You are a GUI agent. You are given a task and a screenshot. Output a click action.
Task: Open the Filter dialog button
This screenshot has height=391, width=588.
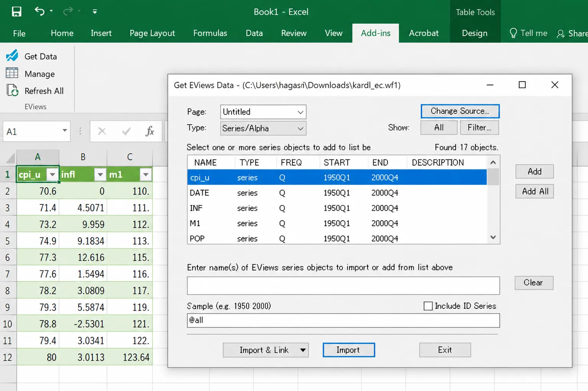[479, 128]
